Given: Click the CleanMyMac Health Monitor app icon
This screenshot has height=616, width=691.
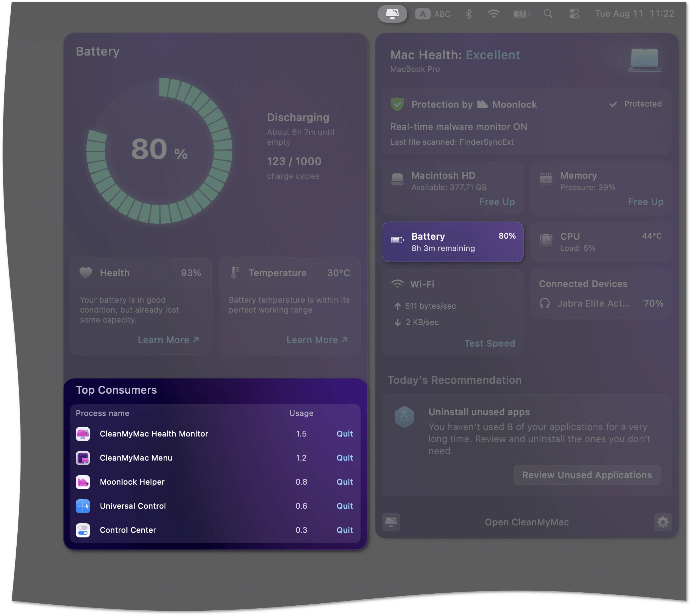Looking at the screenshot, I should pos(83,434).
